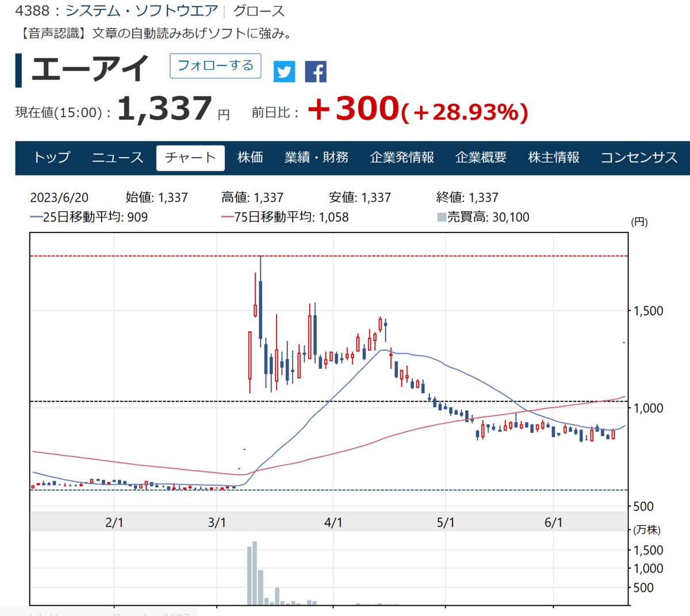Click the 高値: 1,337 value
The height and width of the screenshot is (616, 690).
pos(252,197)
